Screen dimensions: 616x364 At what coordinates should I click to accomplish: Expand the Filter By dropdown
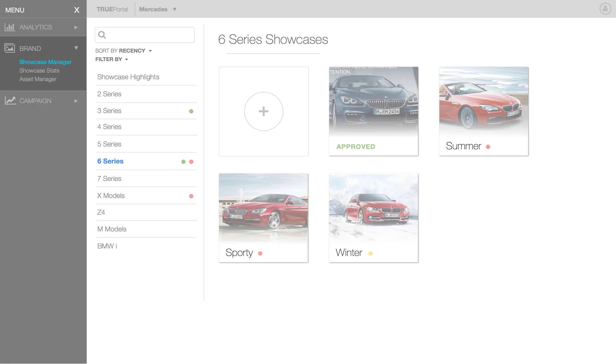pos(126,59)
